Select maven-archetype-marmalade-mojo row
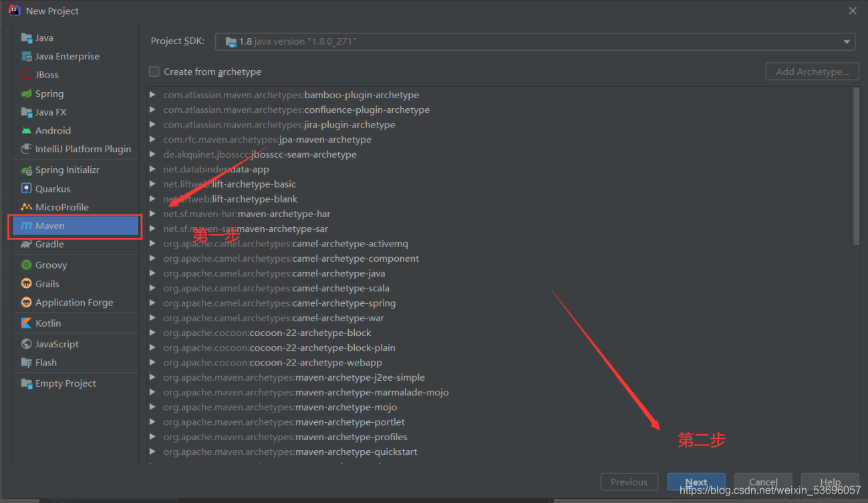Image resolution: width=868 pixels, height=503 pixels. click(x=500, y=392)
